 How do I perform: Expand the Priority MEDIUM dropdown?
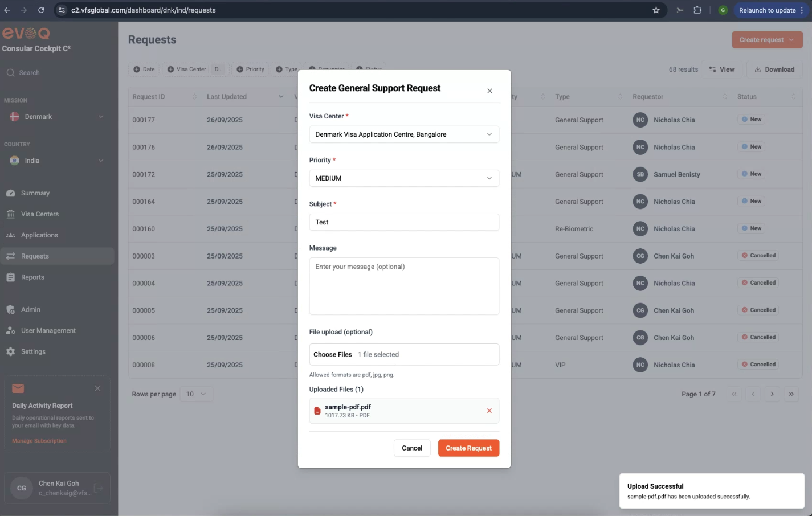pos(403,178)
